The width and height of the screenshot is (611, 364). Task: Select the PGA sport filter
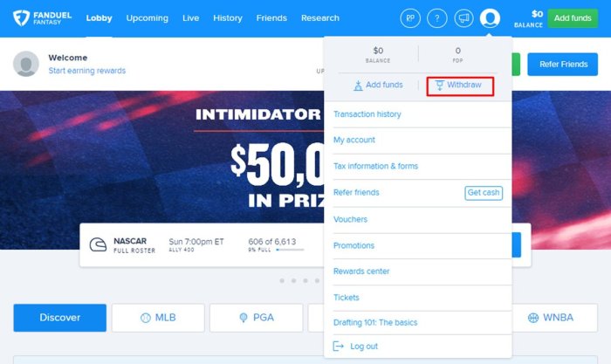(256, 318)
